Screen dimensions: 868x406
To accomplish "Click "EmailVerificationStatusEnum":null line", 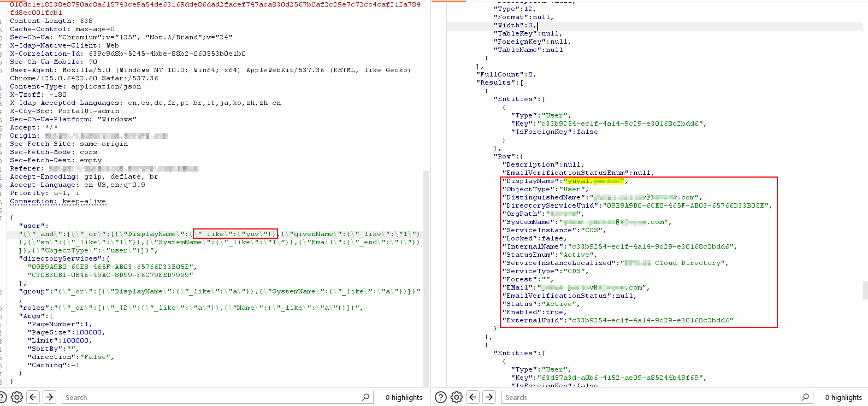I will 578,173.
